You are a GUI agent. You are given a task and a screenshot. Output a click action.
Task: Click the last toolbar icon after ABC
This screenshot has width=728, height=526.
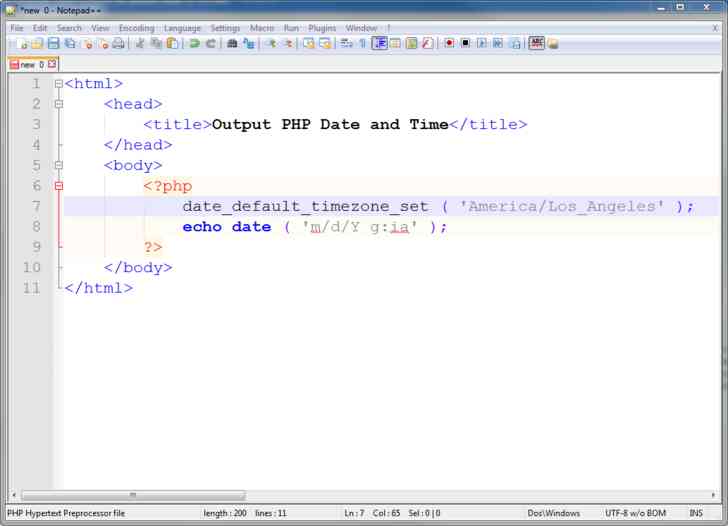tap(552, 44)
